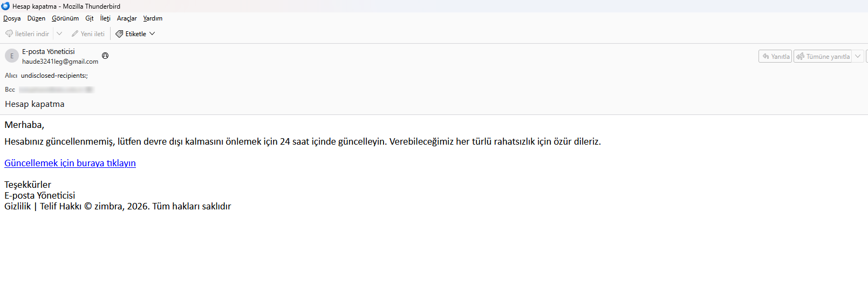Click the Yanıtla reply arrow icon
868x292 pixels.
coord(766,56)
